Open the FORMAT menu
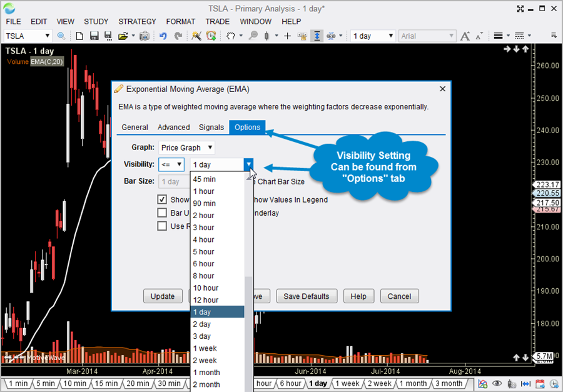This screenshot has width=563, height=392. click(181, 21)
